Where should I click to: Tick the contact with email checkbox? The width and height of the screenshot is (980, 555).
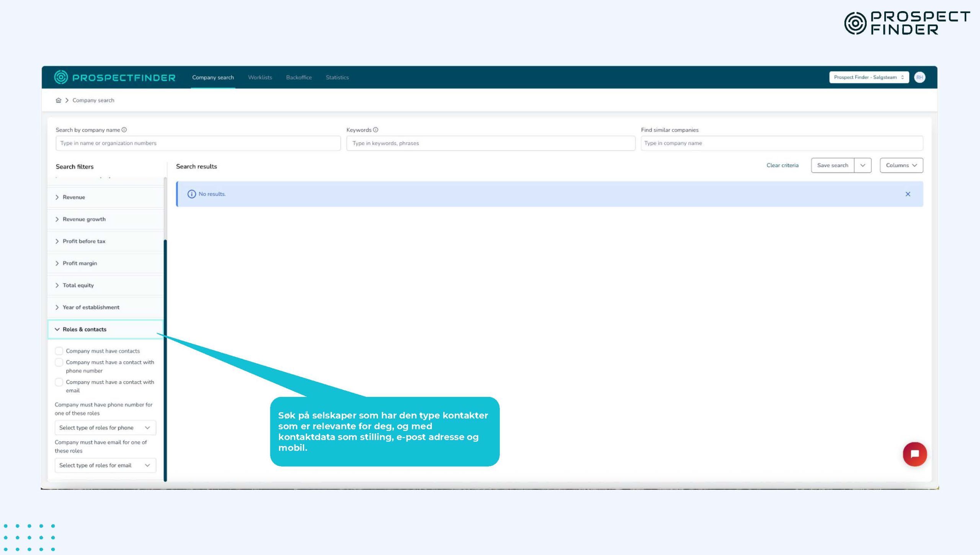pos(59,382)
